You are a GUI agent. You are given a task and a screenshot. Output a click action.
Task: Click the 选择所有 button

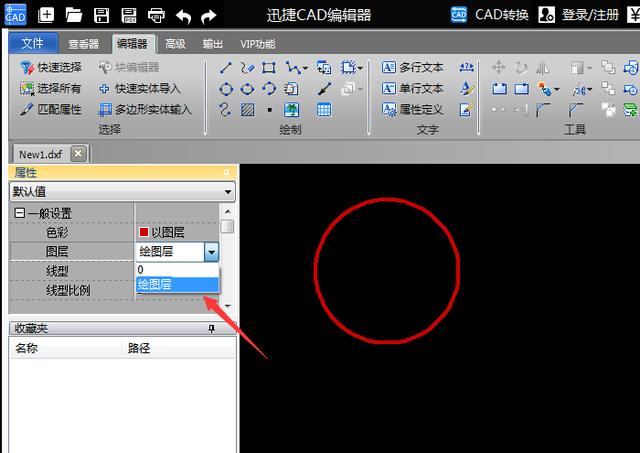tap(51, 89)
